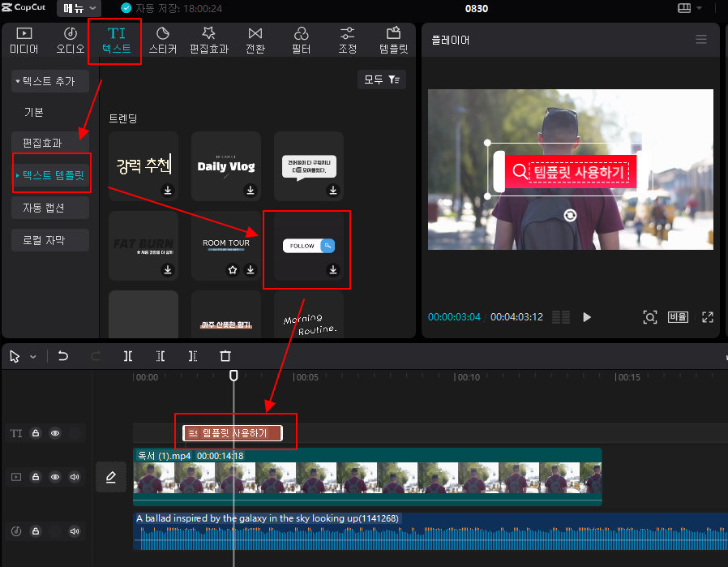Jump to 00:10 on timeline ruler

coord(467,377)
